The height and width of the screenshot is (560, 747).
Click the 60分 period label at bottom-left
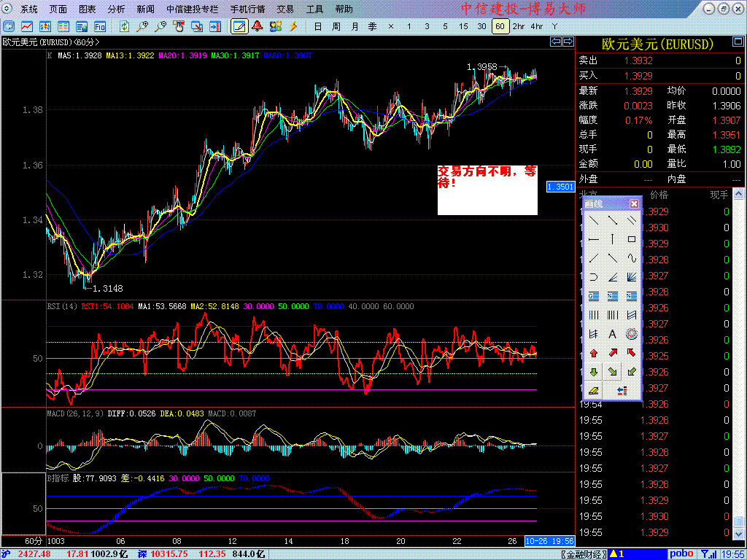(34, 542)
